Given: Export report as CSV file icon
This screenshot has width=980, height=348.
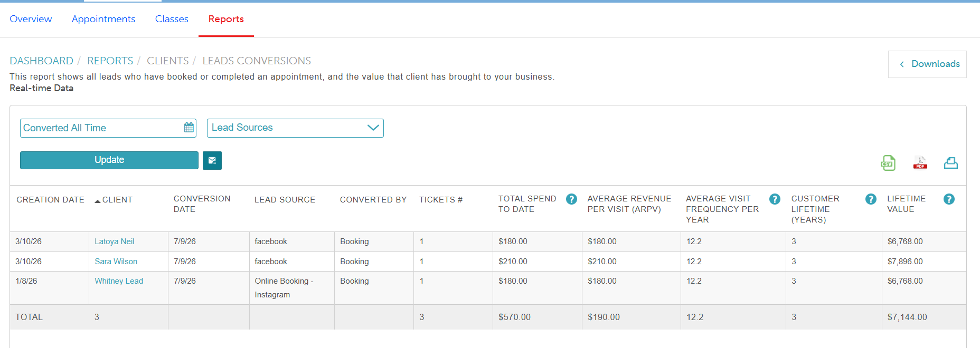Looking at the screenshot, I should [888, 163].
